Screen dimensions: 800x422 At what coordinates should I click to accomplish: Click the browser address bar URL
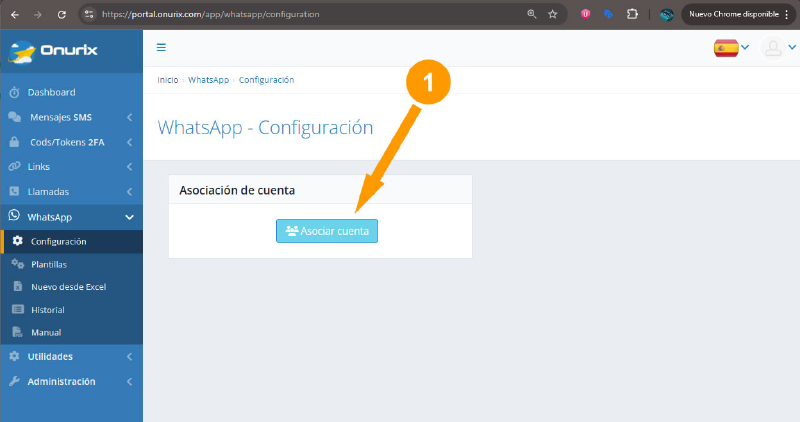211,14
